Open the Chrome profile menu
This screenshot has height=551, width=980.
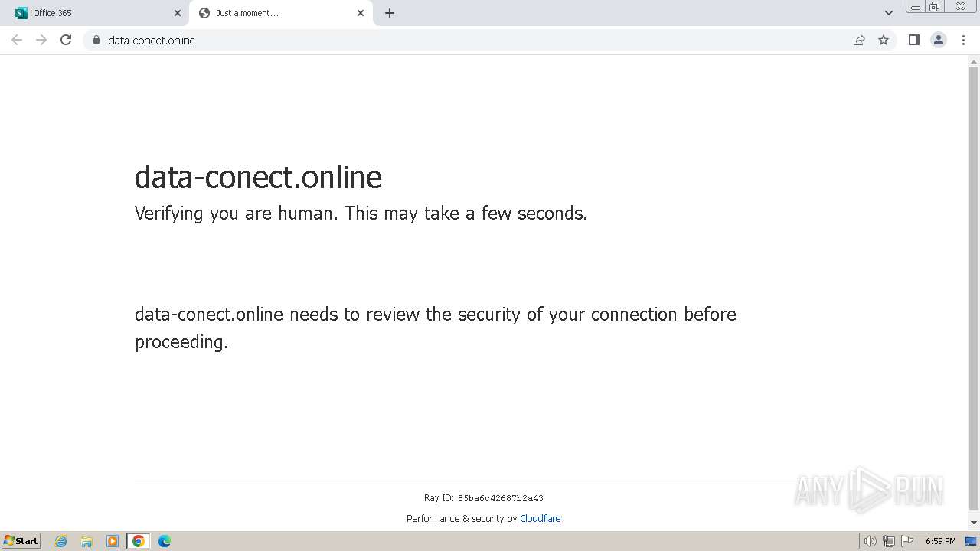coord(939,40)
